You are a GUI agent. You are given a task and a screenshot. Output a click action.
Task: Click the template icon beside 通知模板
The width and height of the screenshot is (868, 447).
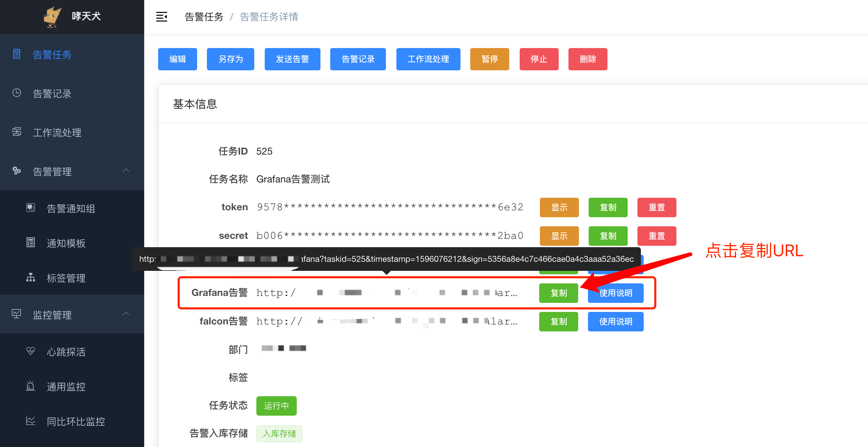(x=31, y=243)
